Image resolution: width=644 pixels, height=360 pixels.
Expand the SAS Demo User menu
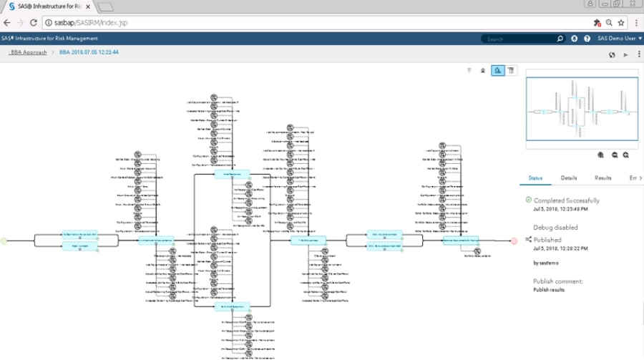coord(620,38)
